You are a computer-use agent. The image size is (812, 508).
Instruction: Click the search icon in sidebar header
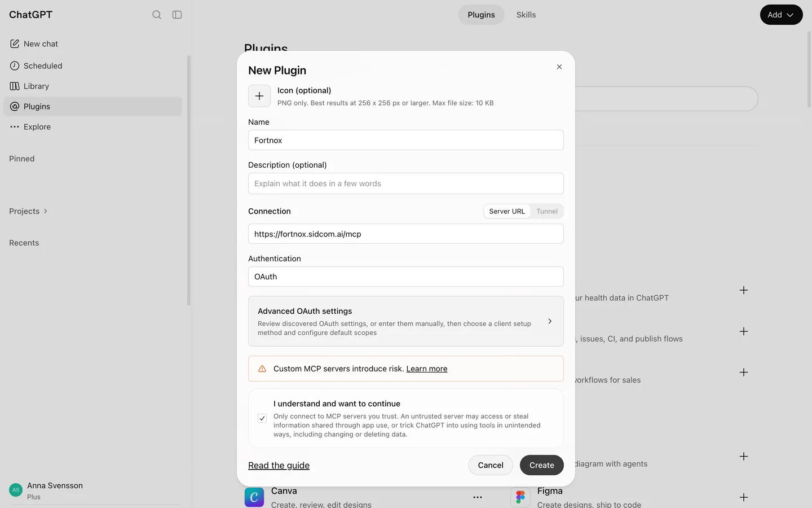(157, 15)
